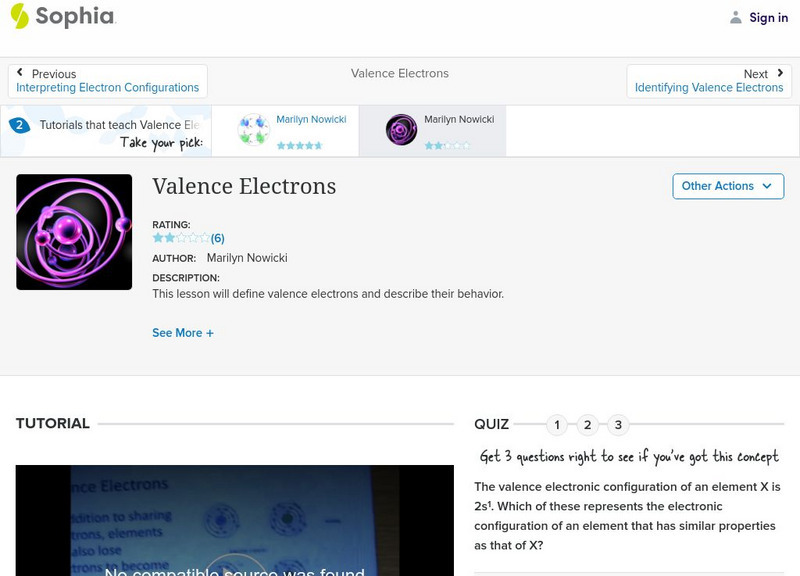The height and width of the screenshot is (576, 800).
Task: Open the Other Actions dropdown
Action: pos(728,186)
